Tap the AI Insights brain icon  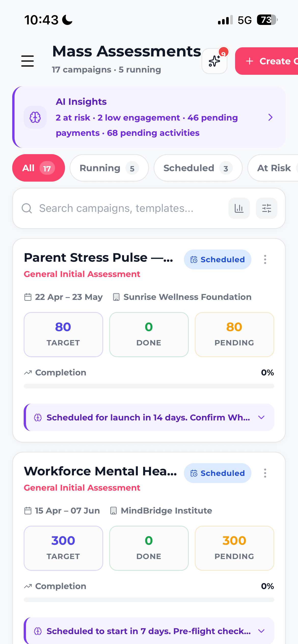[x=35, y=117]
